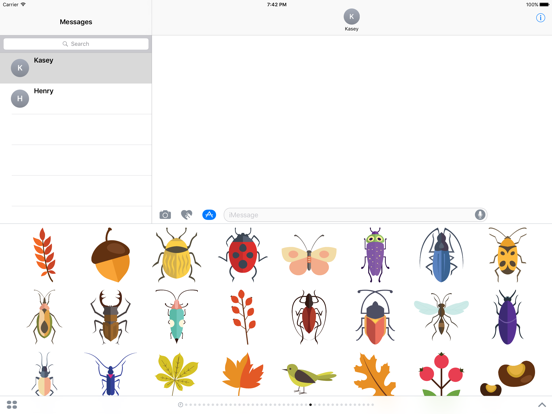Tap the Henry avatar in conversation list

tap(20, 99)
